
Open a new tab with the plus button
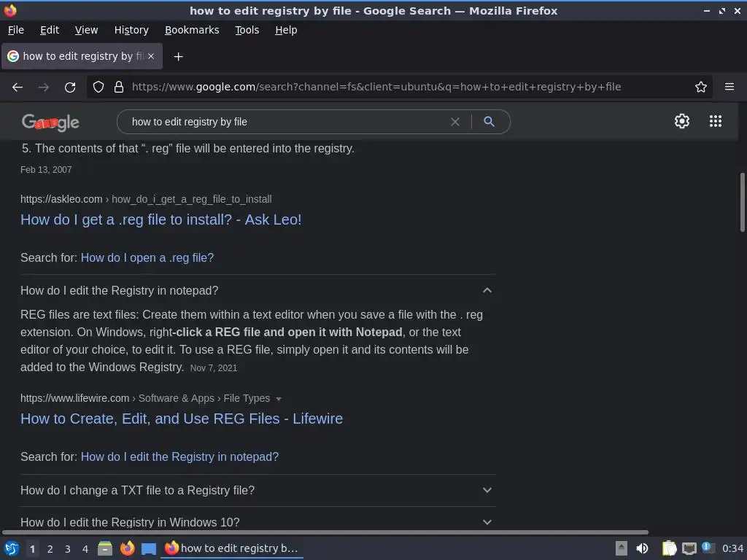coord(178,57)
